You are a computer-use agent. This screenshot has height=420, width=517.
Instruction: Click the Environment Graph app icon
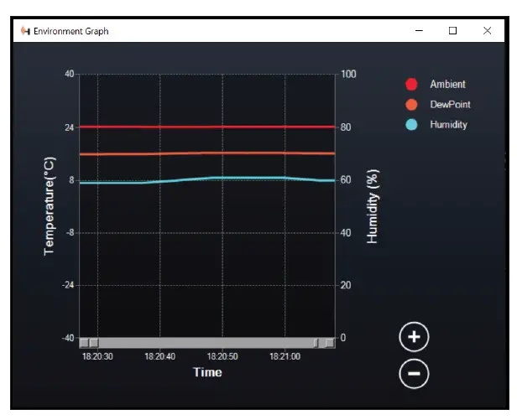click(x=25, y=31)
